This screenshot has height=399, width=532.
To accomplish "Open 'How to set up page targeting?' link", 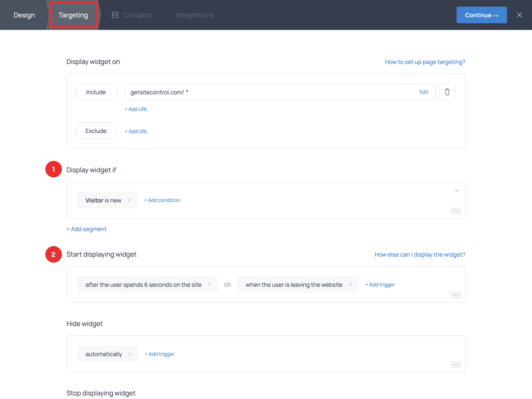I will pyautogui.click(x=425, y=62).
